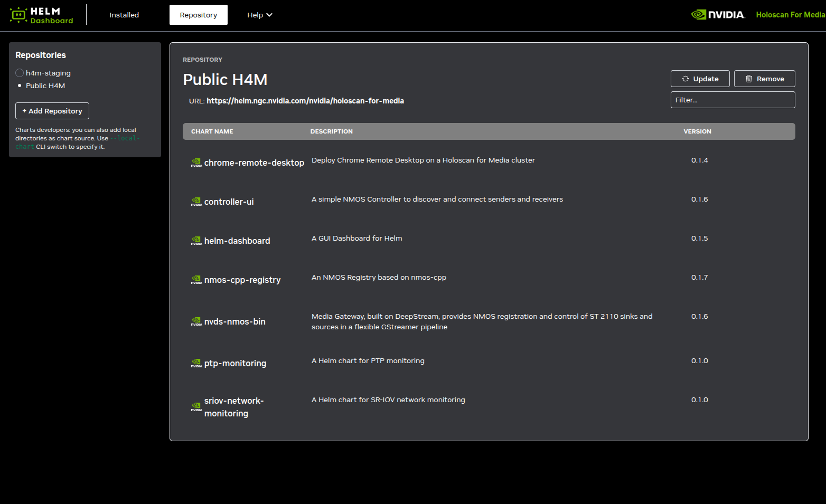The image size is (826, 504).
Task: Open the Holoscan For Media link
Action: 790,15
